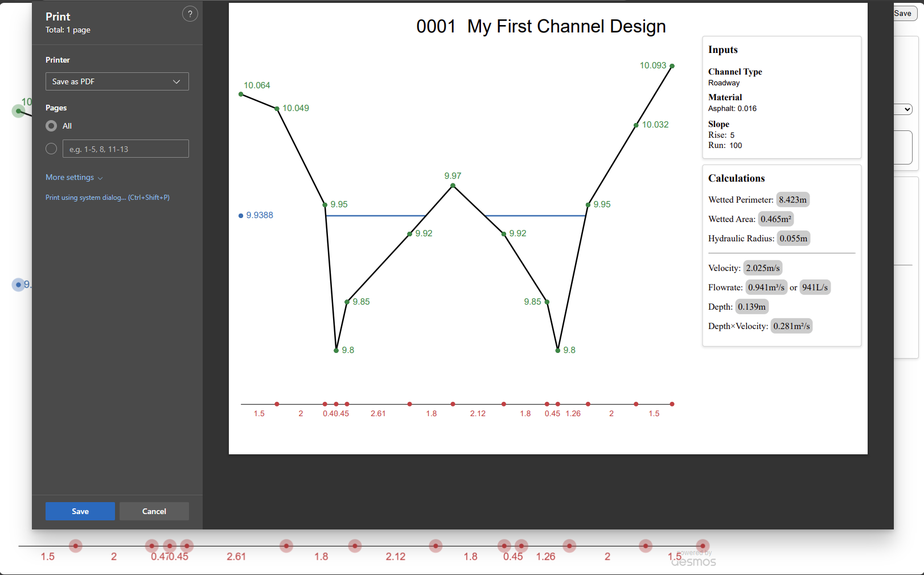Click the Hydraulic Radius value 0.055m
The height and width of the screenshot is (575, 924).
[x=793, y=239]
